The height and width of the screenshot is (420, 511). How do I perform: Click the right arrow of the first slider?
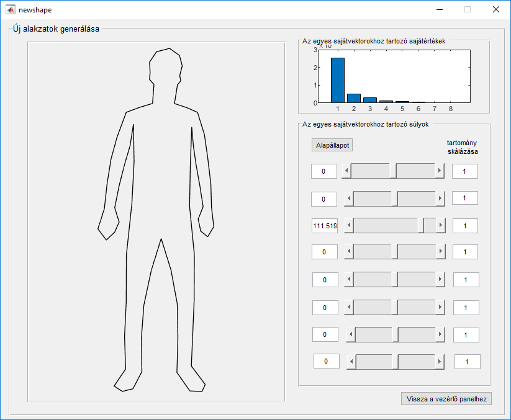[440, 171]
